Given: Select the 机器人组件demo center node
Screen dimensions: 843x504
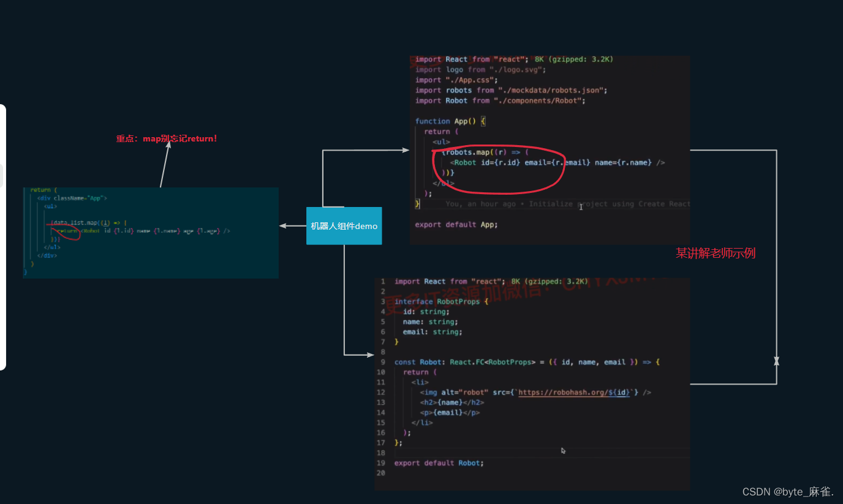Looking at the screenshot, I should (x=344, y=226).
